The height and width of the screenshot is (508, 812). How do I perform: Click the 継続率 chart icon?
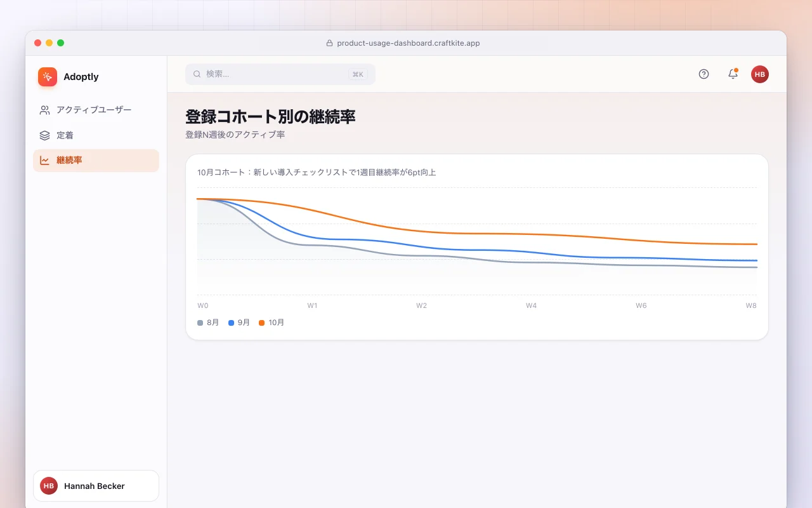(44, 161)
